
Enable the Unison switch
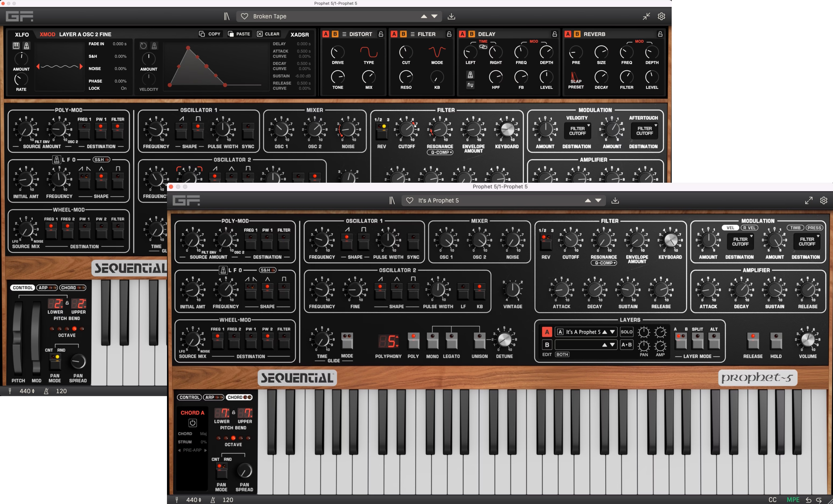coord(479,340)
